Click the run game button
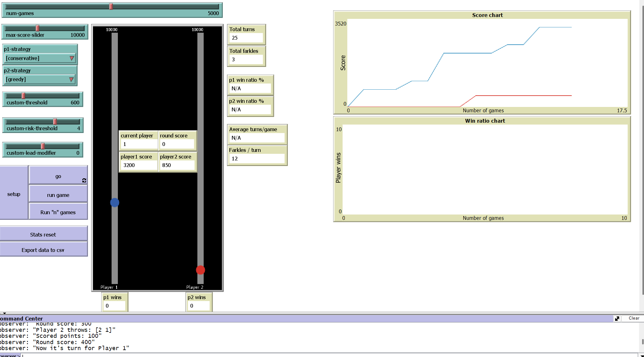 (58, 195)
